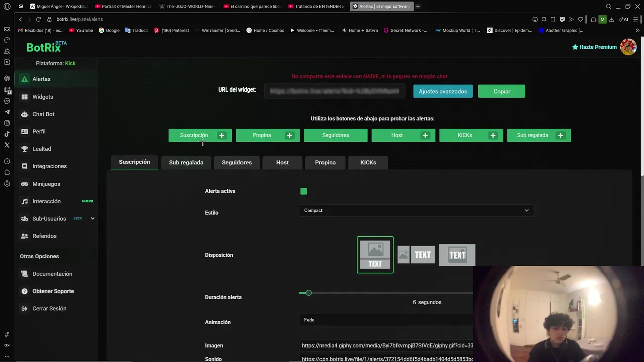Click the Ajustes avanzados button
This screenshot has height=362, width=644.
[x=443, y=91]
